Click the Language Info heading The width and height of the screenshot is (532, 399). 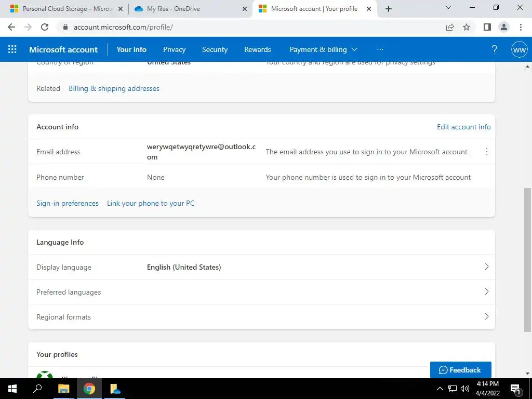60,242
